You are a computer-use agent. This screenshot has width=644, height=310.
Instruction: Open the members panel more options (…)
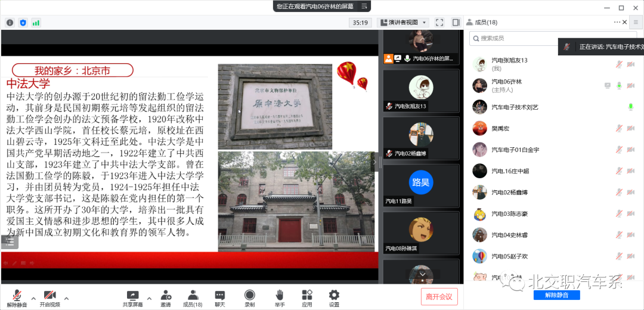click(617, 22)
